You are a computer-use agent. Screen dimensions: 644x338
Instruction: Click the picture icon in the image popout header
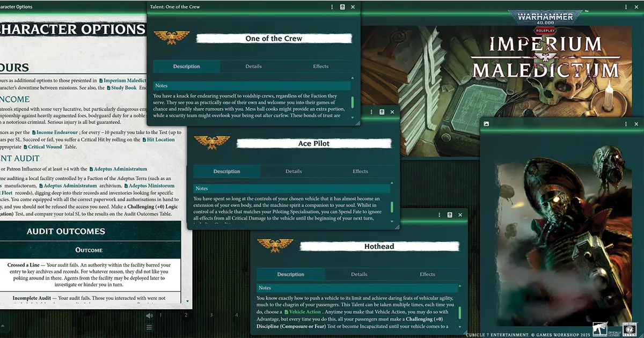pyautogui.click(x=486, y=124)
